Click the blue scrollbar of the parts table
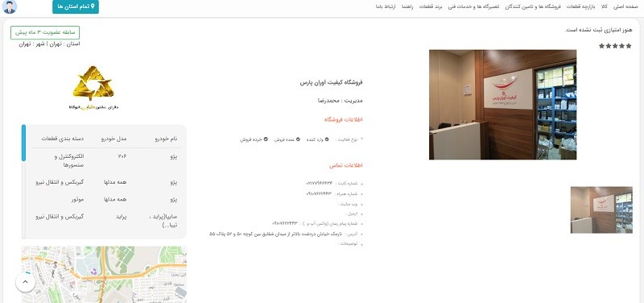This screenshot has height=303, width=644. click(23, 143)
